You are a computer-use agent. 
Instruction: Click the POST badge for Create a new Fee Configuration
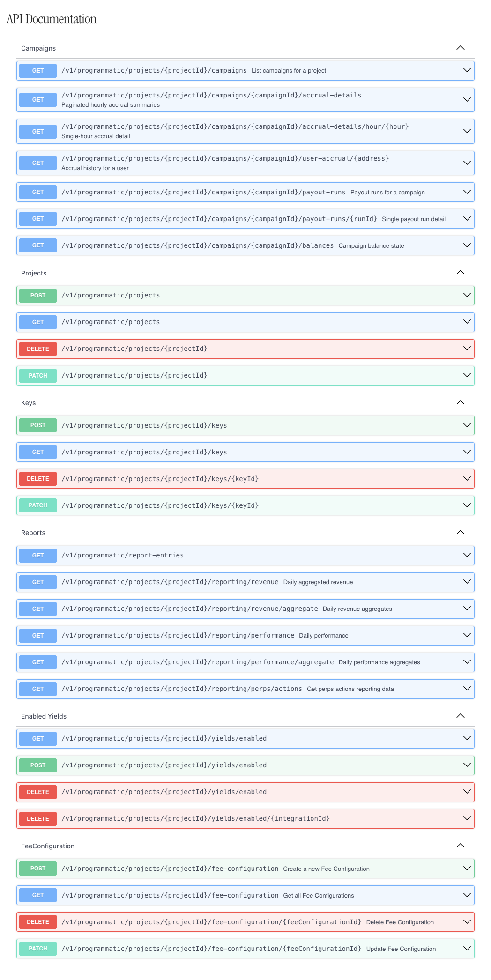pyautogui.click(x=38, y=869)
